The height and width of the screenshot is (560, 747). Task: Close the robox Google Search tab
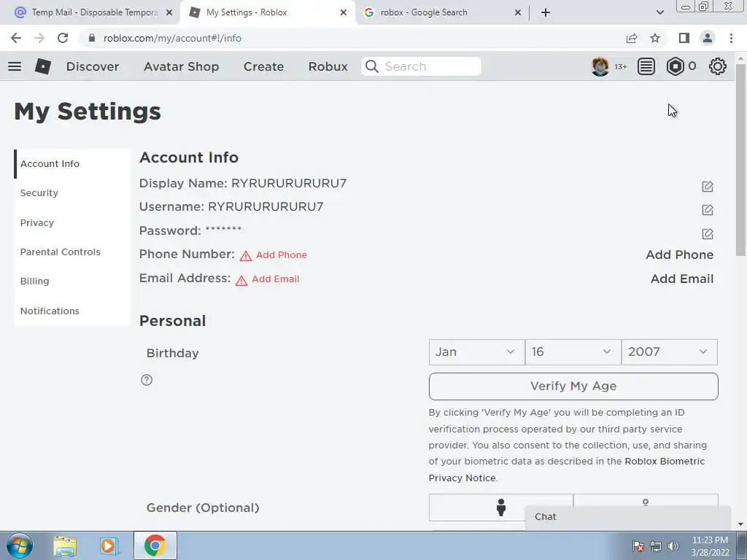pyautogui.click(x=518, y=13)
